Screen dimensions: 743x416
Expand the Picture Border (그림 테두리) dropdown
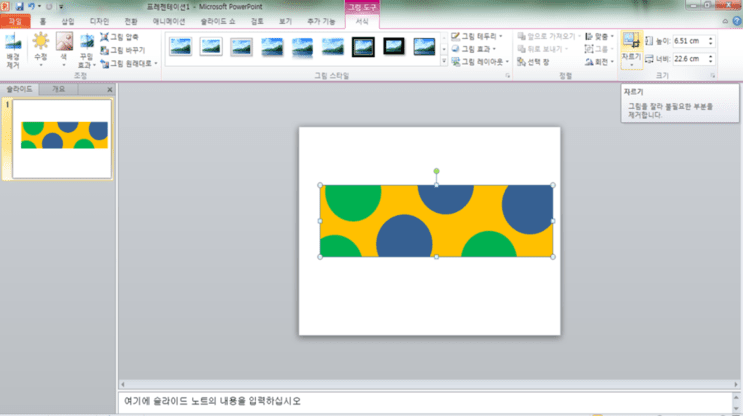coord(477,36)
